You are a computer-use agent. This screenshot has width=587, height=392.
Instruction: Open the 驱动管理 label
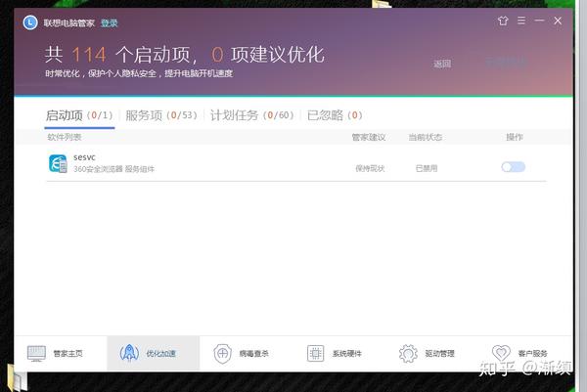pos(439,354)
